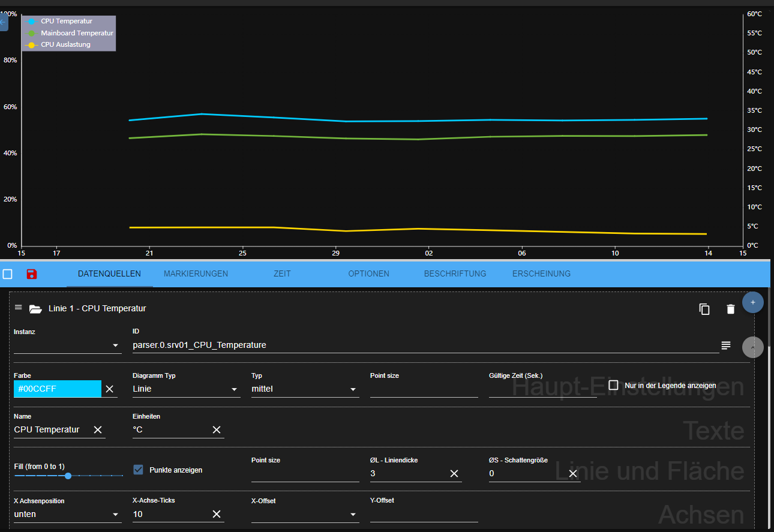Enable Nur in der Legende anzeigen

click(x=613, y=385)
